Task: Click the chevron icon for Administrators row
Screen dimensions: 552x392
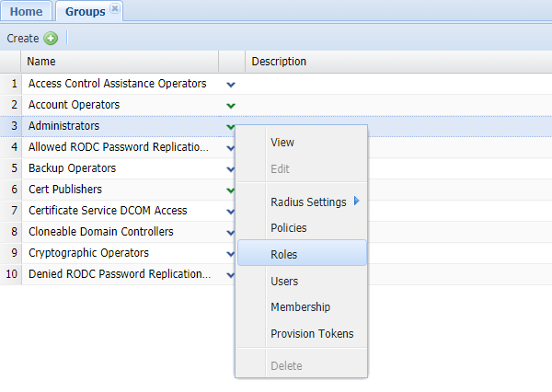Action: (x=231, y=126)
